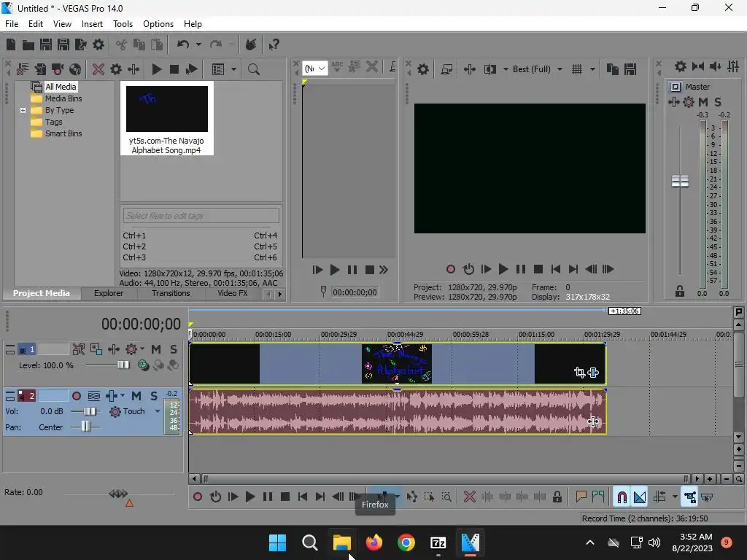747x560 pixels.
Task: Mute audio track 2
Action: coord(136,396)
